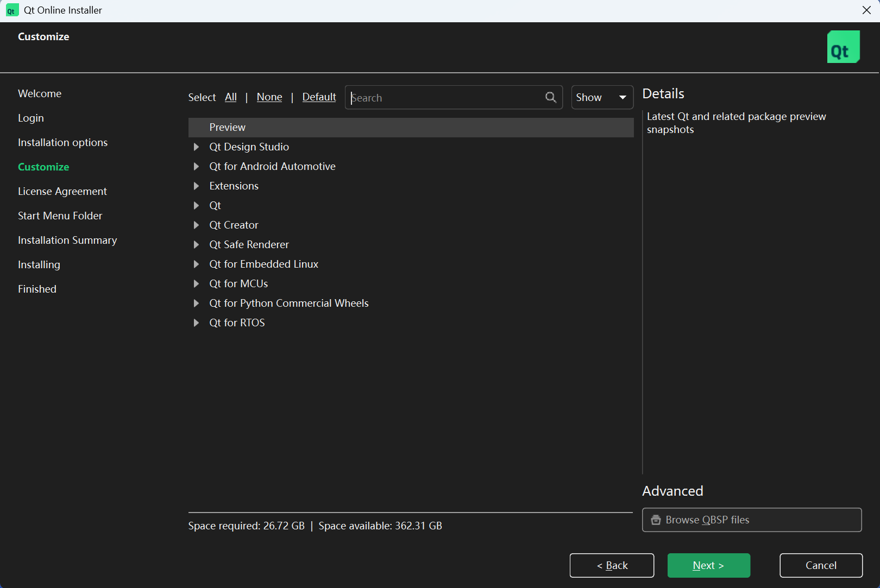Click the Installation options step
The image size is (880, 588).
(x=63, y=142)
